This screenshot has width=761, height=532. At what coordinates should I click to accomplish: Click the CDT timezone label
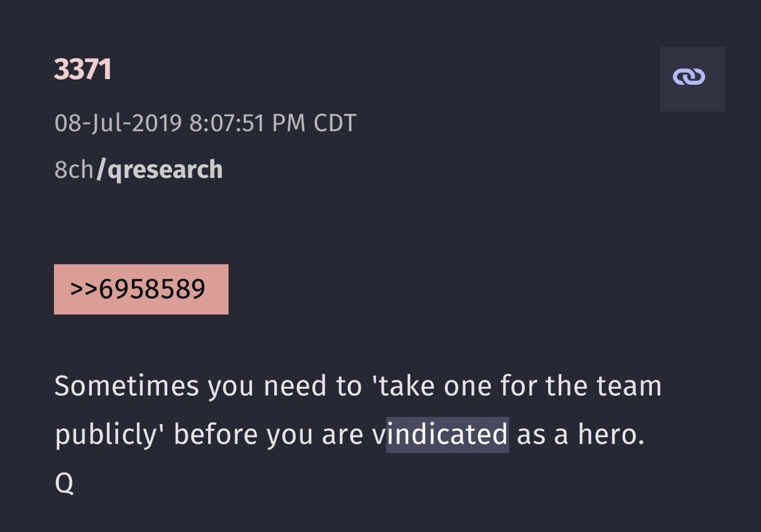[x=335, y=122]
